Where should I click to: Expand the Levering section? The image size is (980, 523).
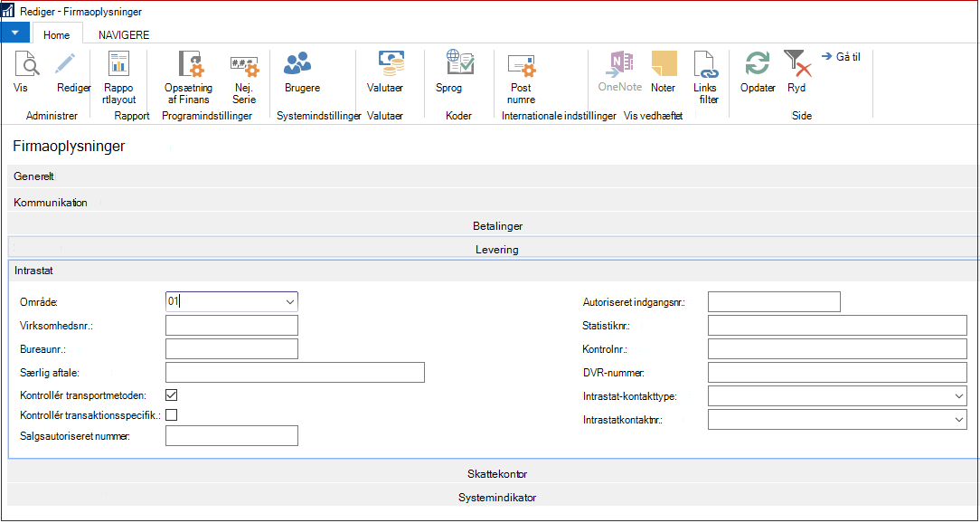tap(493, 249)
